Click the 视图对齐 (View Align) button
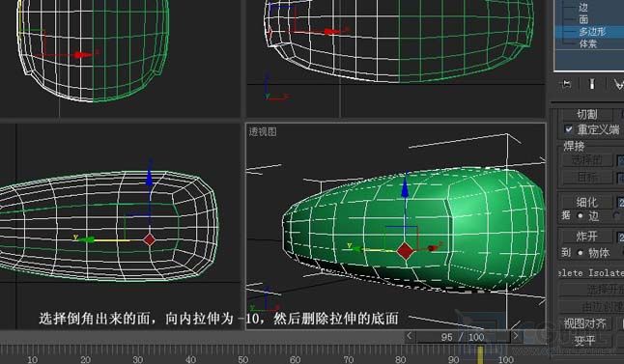This screenshot has height=364, width=624. [x=585, y=323]
